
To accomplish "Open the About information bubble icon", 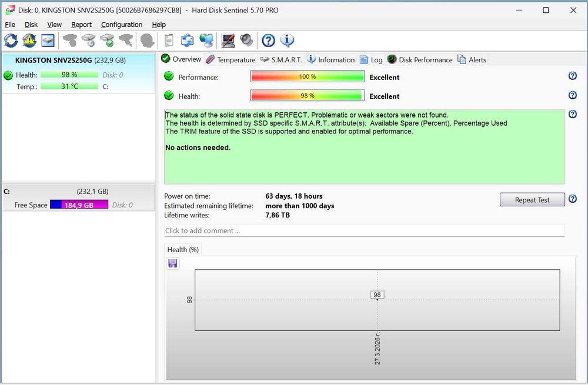I will 287,41.
